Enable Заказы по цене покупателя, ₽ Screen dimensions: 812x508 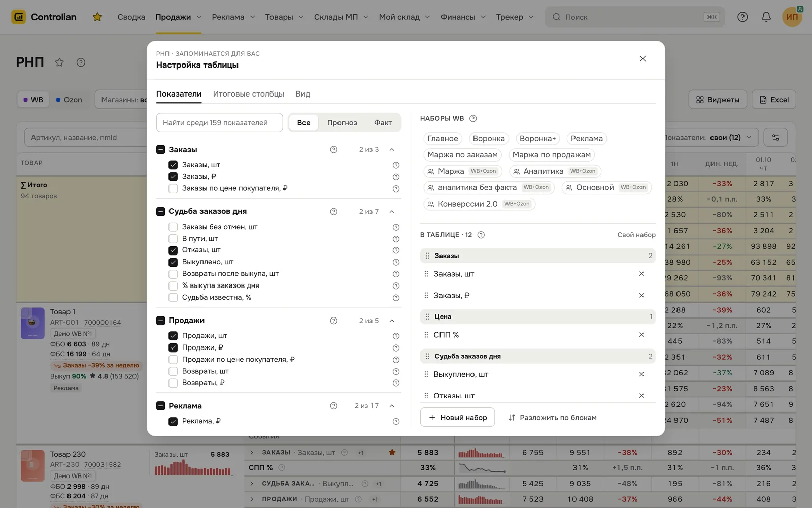173,188
